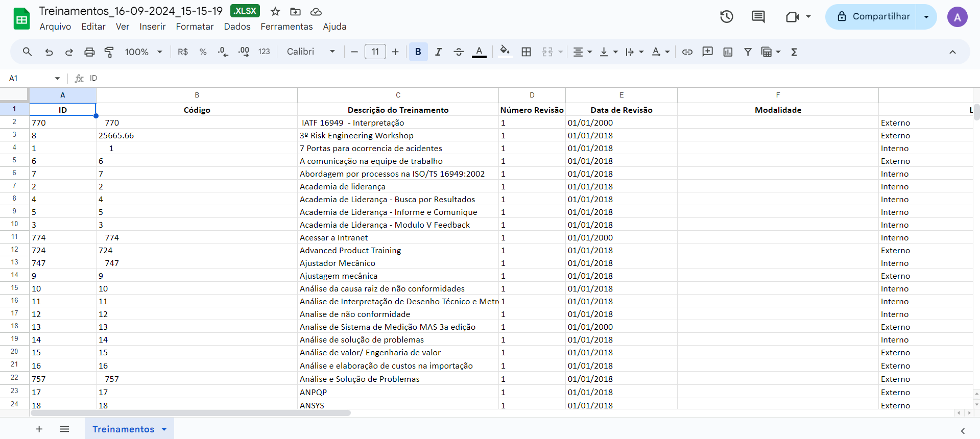Open horizontal align dropdown
Viewport: 980px width, 439px height.
tap(582, 52)
